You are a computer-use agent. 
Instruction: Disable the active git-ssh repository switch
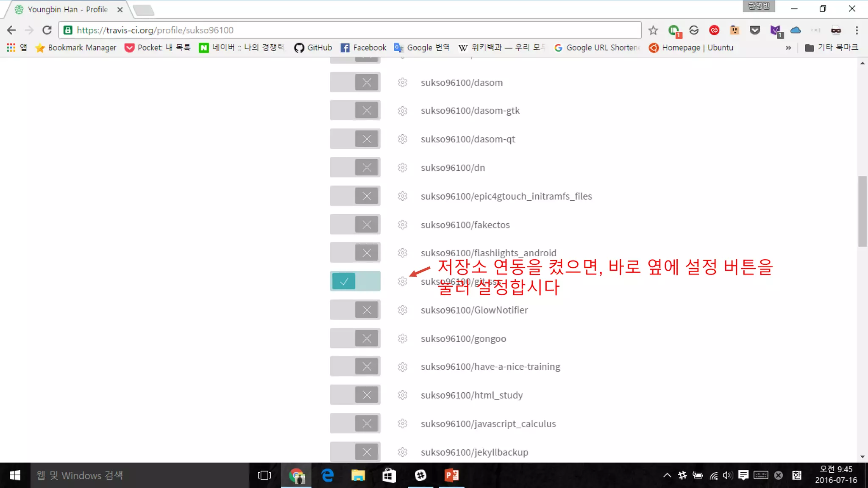(355, 281)
